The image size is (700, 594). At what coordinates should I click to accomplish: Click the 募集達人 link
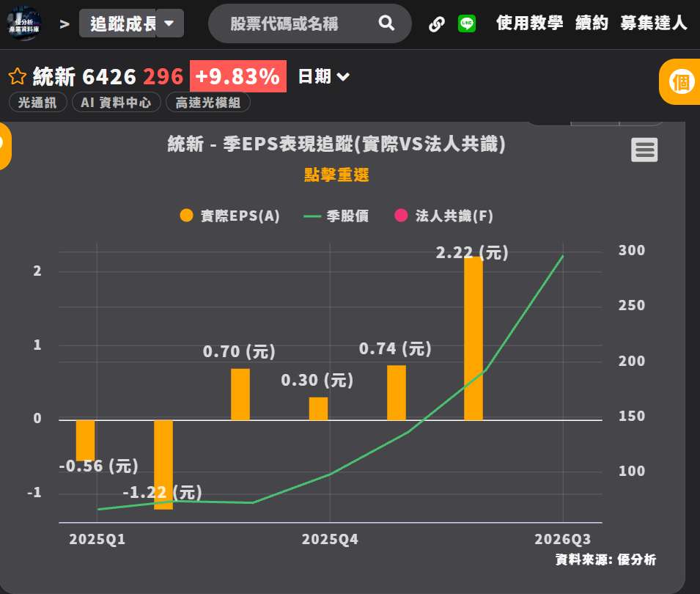pos(654,23)
